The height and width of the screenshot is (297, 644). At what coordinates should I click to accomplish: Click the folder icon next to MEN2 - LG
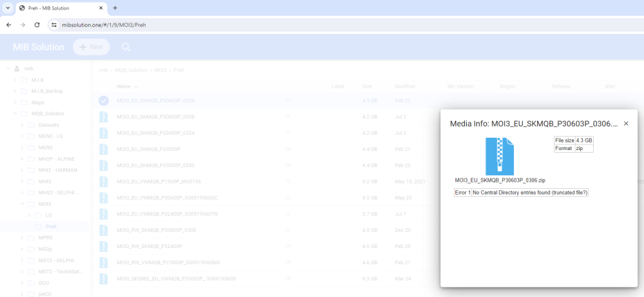tap(31, 137)
